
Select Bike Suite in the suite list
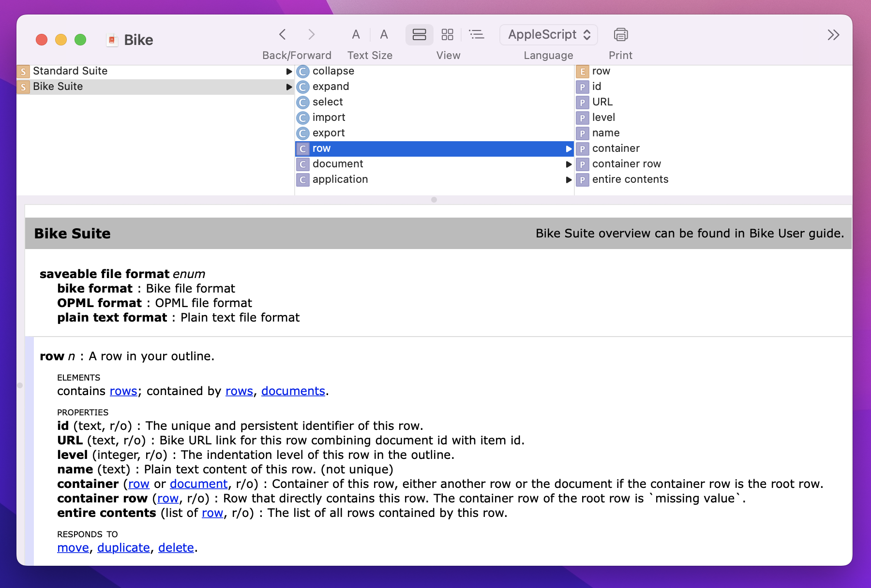tap(155, 87)
